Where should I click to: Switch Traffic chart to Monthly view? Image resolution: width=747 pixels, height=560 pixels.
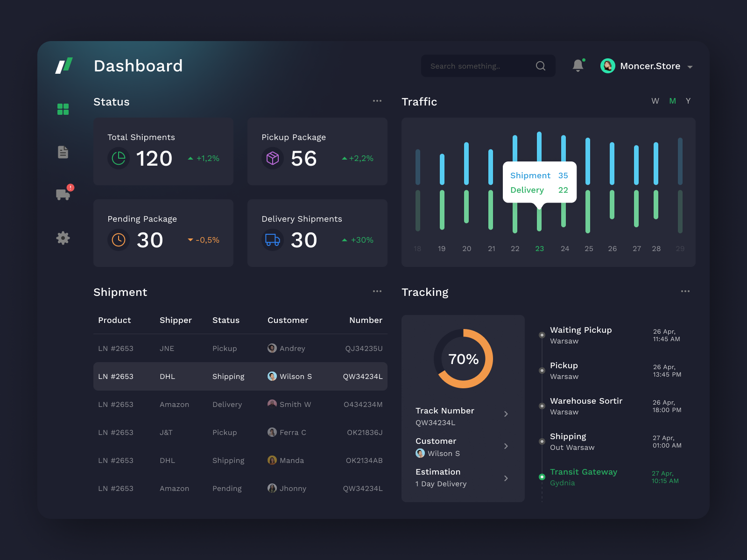[x=672, y=101]
